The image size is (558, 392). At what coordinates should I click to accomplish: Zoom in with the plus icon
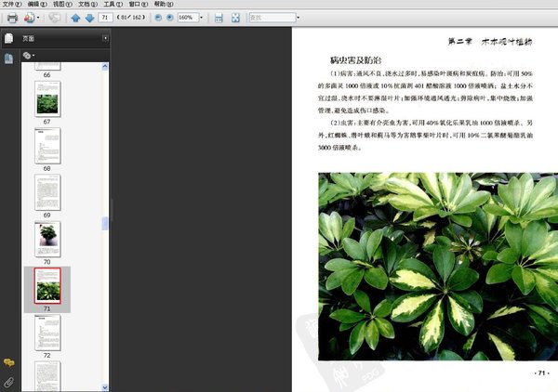[x=170, y=18]
